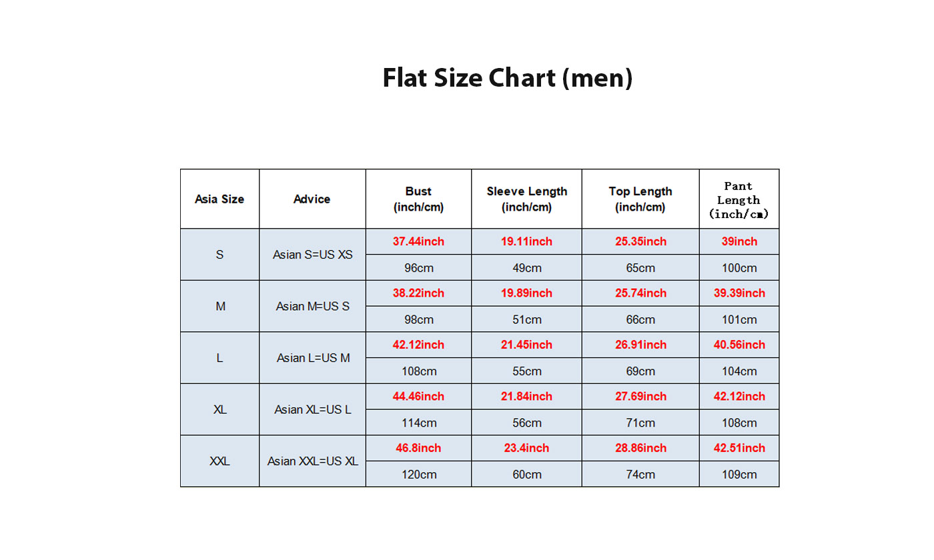
Task: Click the "Asian S=US XS" advice cell
Action: tap(312, 255)
